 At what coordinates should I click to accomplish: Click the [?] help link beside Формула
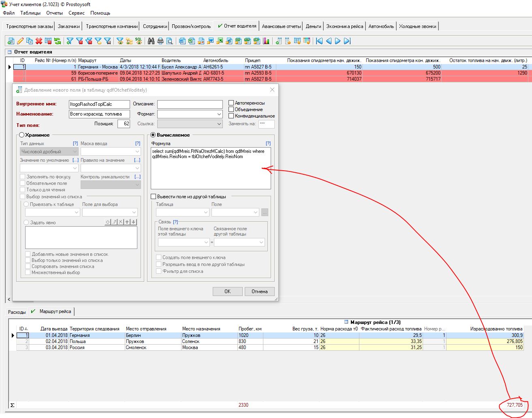(268, 144)
